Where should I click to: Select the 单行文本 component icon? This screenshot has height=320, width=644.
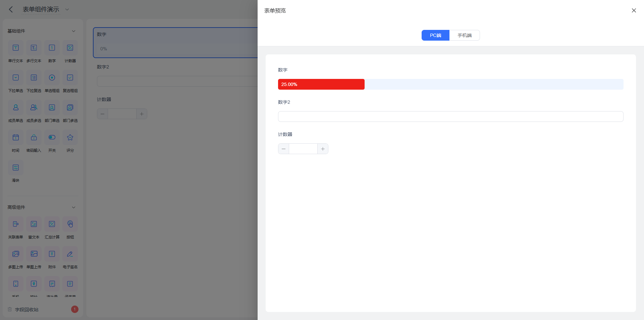tap(16, 48)
